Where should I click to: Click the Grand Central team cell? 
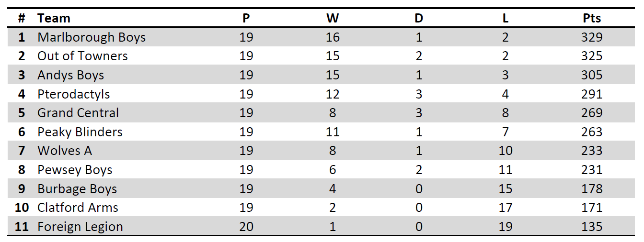tap(78, 113)
